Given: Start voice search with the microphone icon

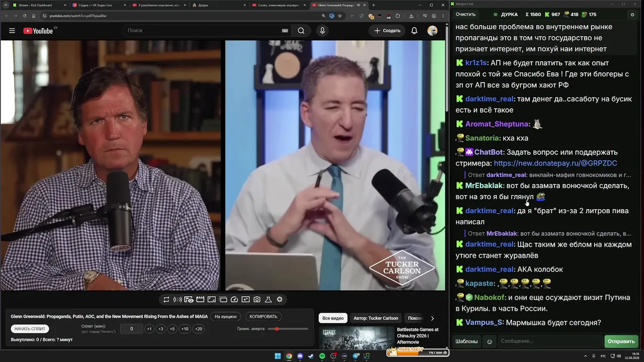Looking at the screenshot, I should [x=323, y=31].
